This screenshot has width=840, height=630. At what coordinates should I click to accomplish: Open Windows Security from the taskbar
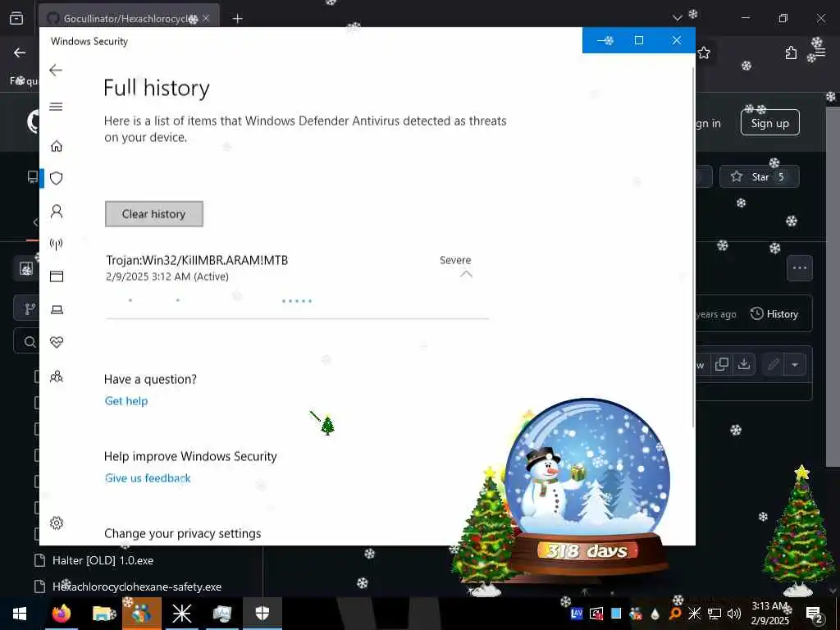[x=262, y=614]
